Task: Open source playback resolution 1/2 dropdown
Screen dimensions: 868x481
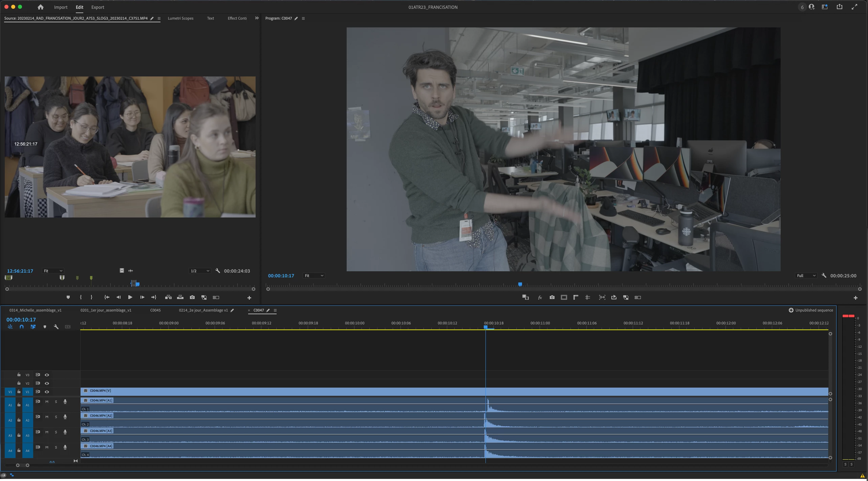Action: click(x=200, y=271)
